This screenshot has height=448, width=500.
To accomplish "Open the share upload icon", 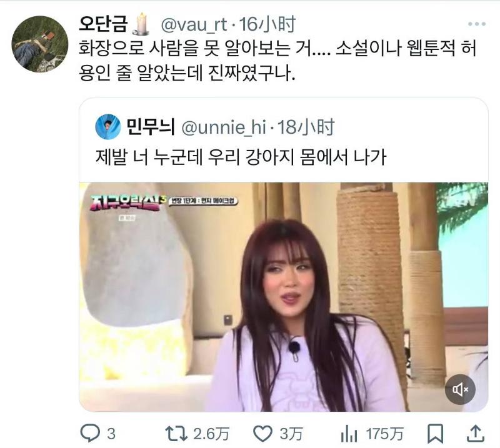I will (x=476, y=434).
